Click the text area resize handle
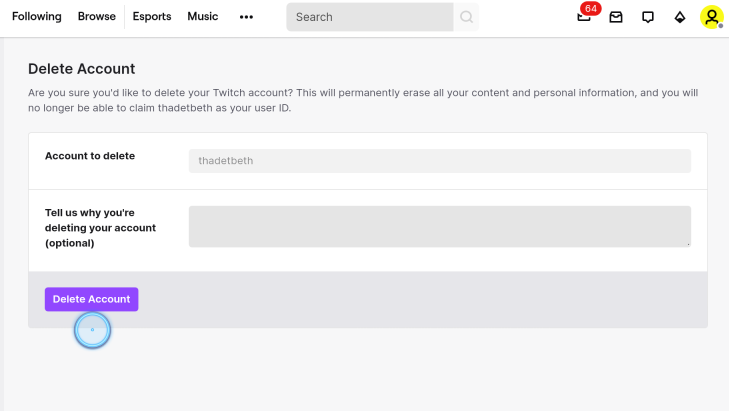This screenshot has height=411, width=729. [688, 244]
